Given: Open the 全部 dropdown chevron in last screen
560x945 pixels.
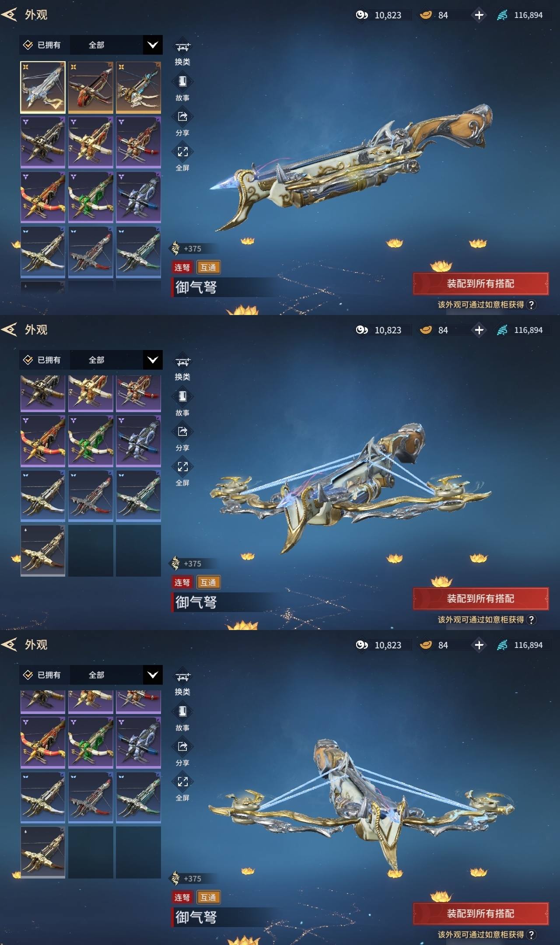Looking at the screenshot, I should click(x=153, y=675).
